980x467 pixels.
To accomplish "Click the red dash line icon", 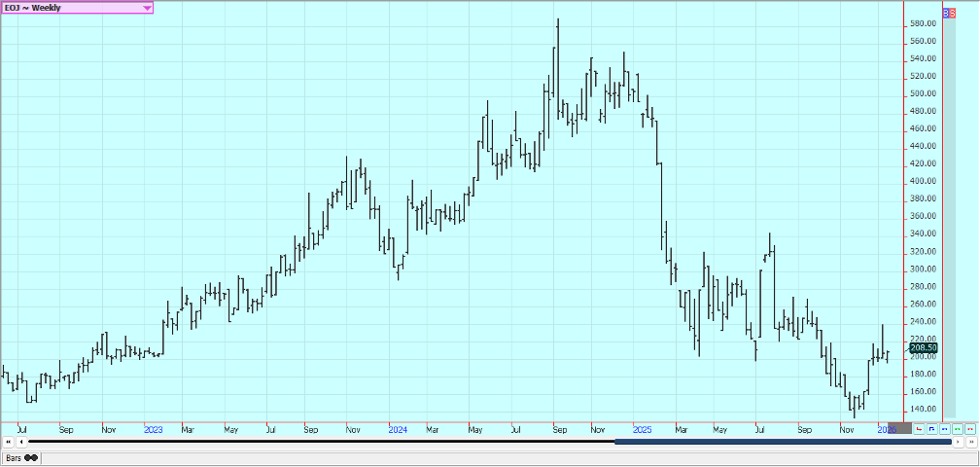I will click(x=970, y=428).
